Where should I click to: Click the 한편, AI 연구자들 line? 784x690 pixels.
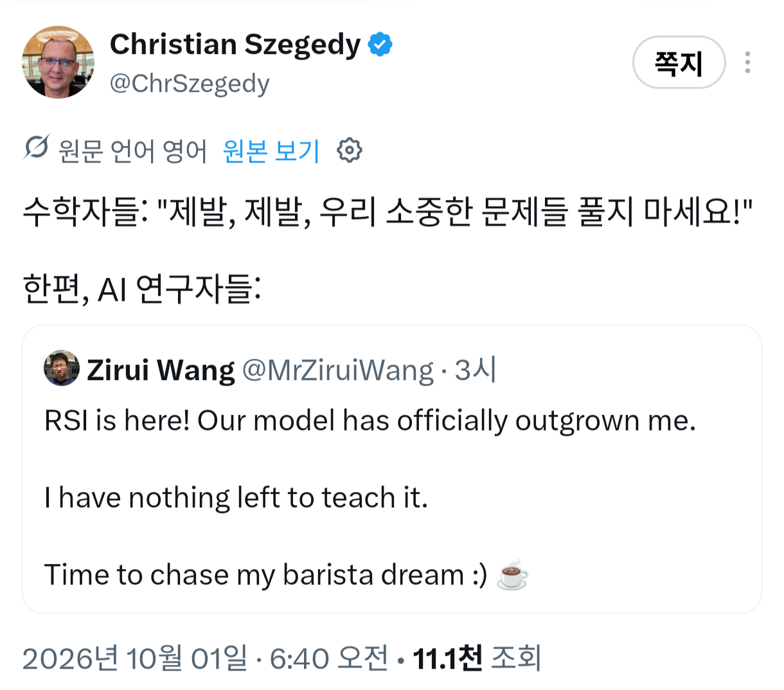tap(141, 289)
